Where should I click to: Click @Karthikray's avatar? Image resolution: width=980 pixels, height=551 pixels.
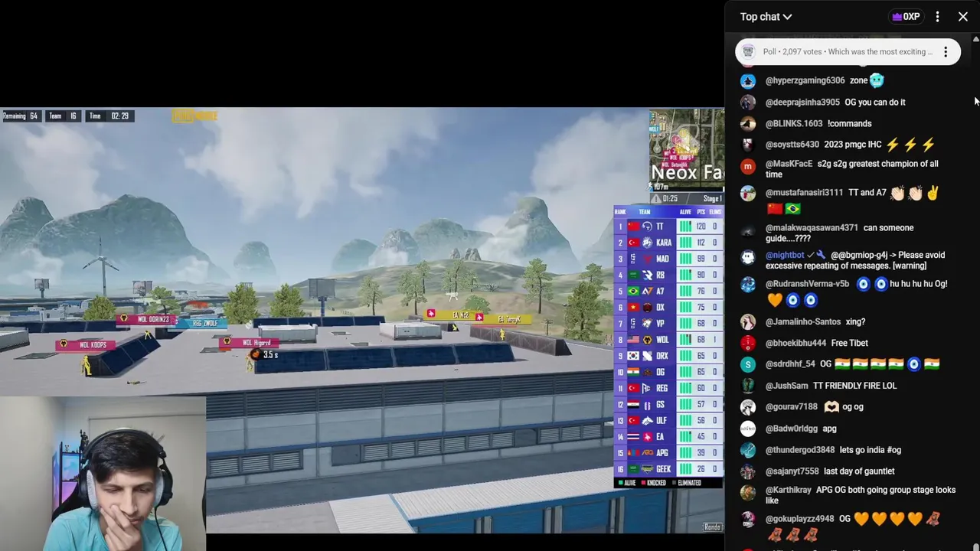point(748,493)
